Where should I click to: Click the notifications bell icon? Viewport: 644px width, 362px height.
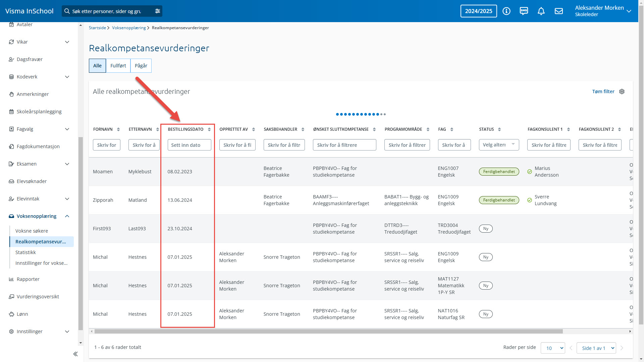[541, 11]
